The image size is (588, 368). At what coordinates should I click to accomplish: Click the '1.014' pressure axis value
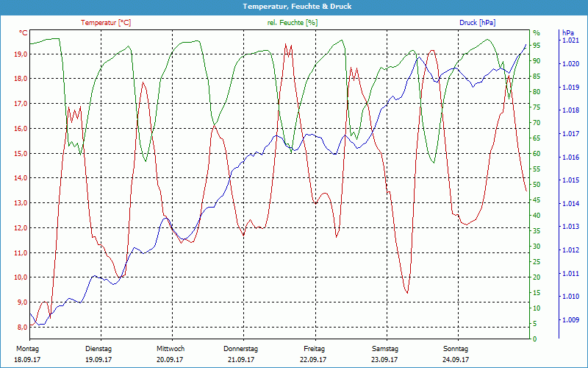click(x=571, y=204)
